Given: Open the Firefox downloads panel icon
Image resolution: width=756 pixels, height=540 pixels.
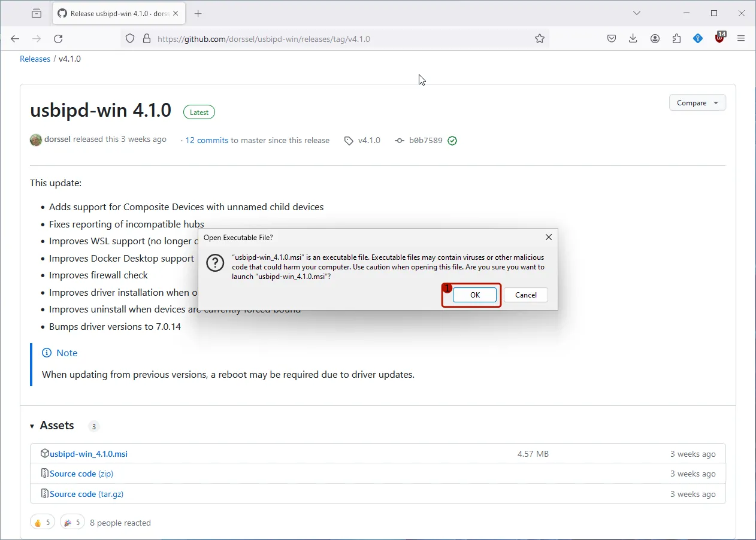Looking at the screenshot, I should click(x=633, y=38).
